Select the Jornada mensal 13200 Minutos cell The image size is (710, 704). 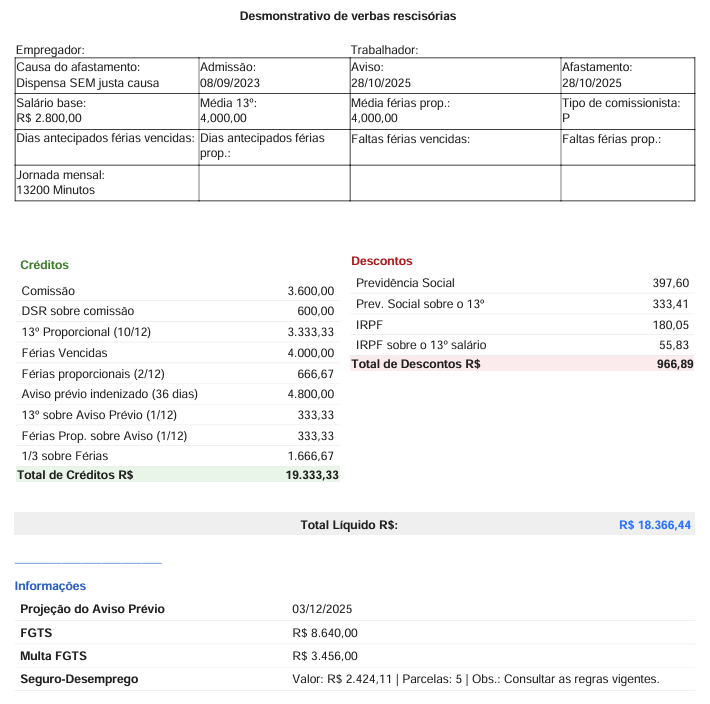(x=106, y=182)
